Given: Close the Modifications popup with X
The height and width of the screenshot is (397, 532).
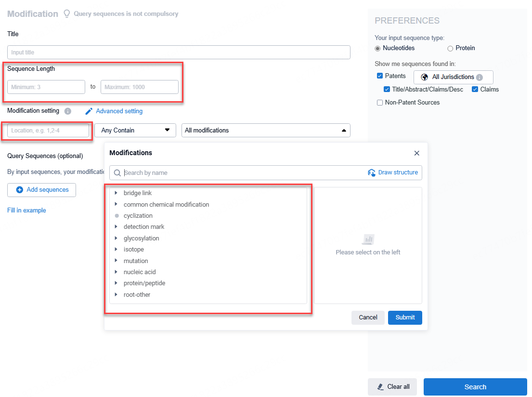Looking at the screenshot, I should coord(417,153).
